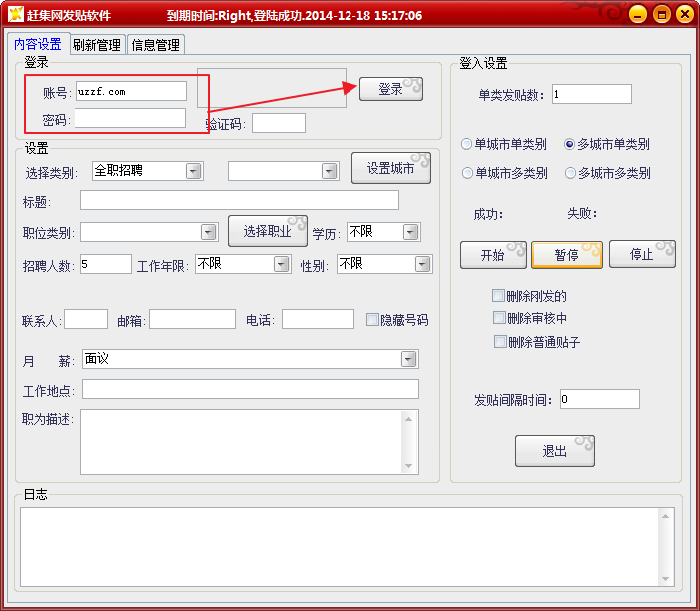Click the 成功: counter label
This screenshot has height=611, width=700.
[488, 214]
